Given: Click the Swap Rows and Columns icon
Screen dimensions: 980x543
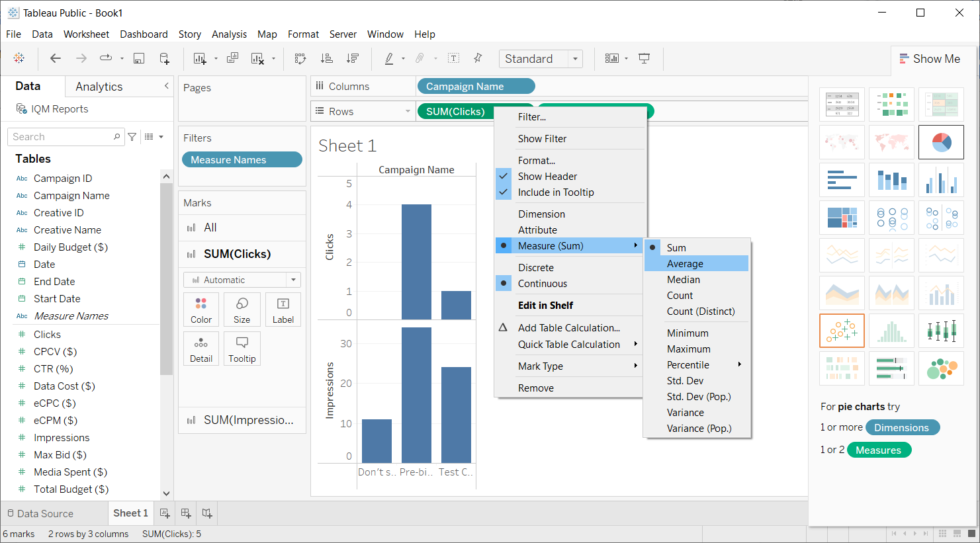Looking at the screenshot, I should click(x=300, y=59).
